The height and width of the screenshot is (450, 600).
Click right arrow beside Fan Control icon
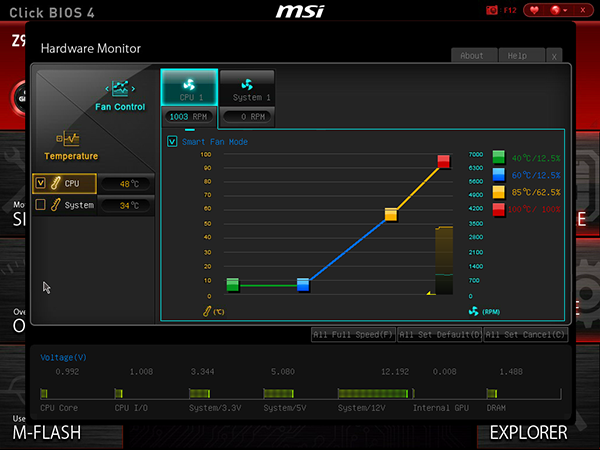click(133, 89)
